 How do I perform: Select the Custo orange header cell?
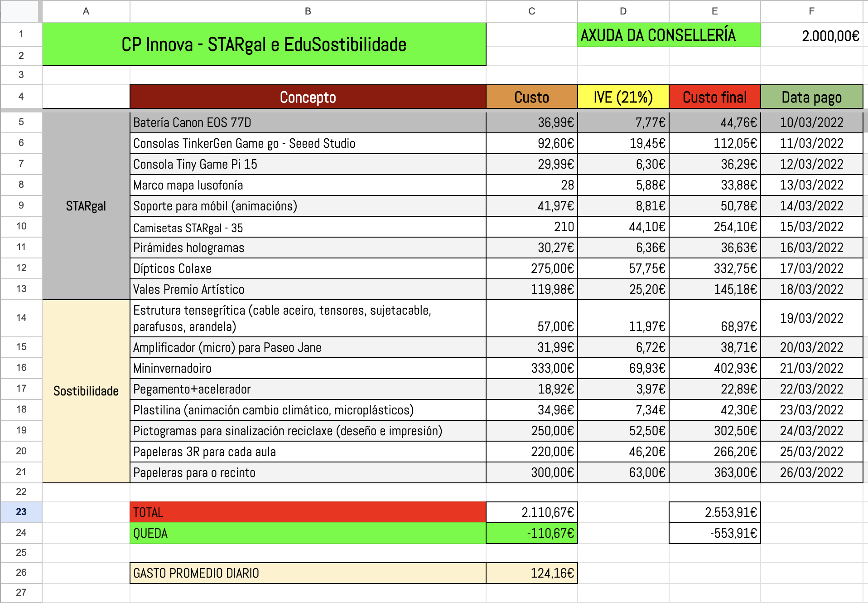[x=532, y=97]
